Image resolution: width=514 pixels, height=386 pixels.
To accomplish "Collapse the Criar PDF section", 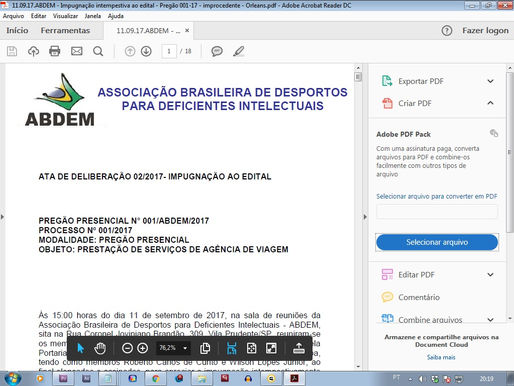I will [x=490, y=103].
